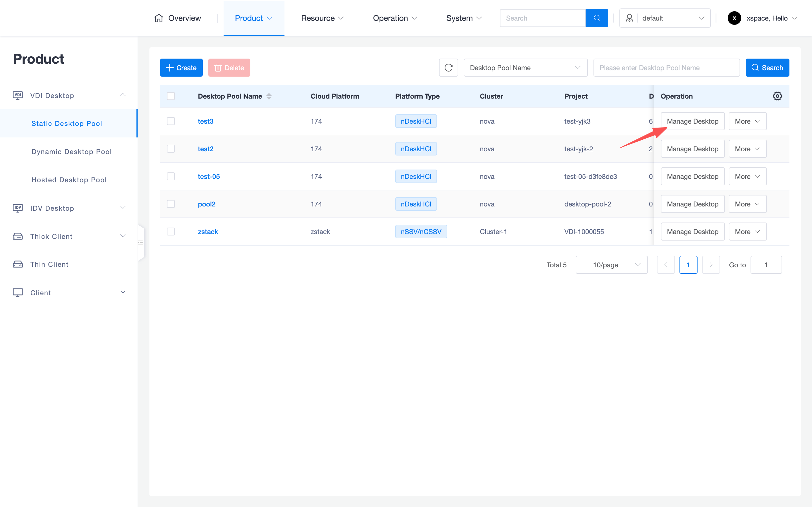Screen dimensions: 812x507
Task: Open More dropdown for test-05 row
Action: click(x=747, y=176)
